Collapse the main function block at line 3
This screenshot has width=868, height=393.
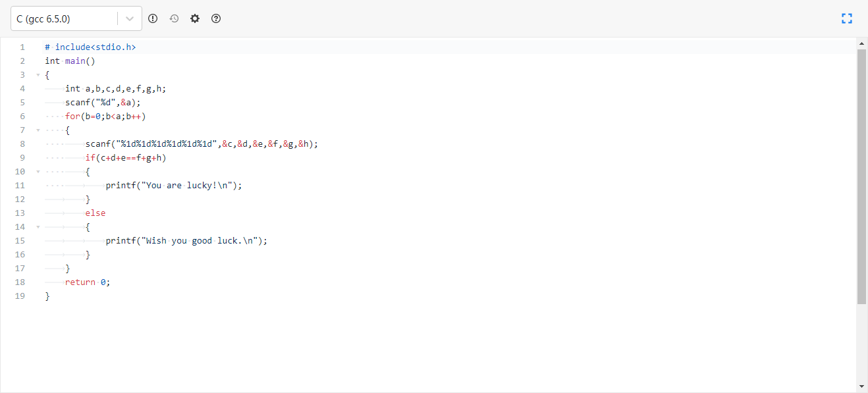tap(38, 75)
